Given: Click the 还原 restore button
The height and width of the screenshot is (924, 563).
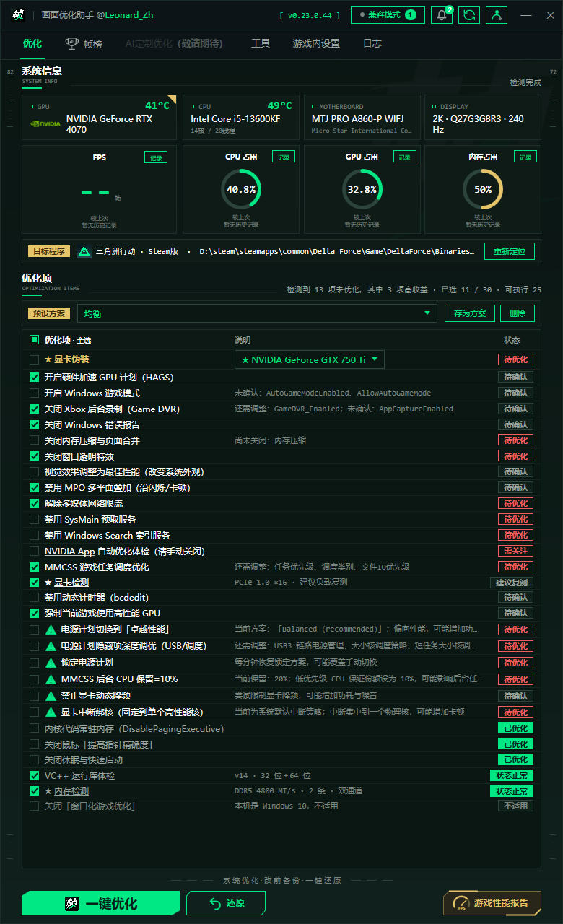Looking at the screenshot, I should (x=226, y=903).
